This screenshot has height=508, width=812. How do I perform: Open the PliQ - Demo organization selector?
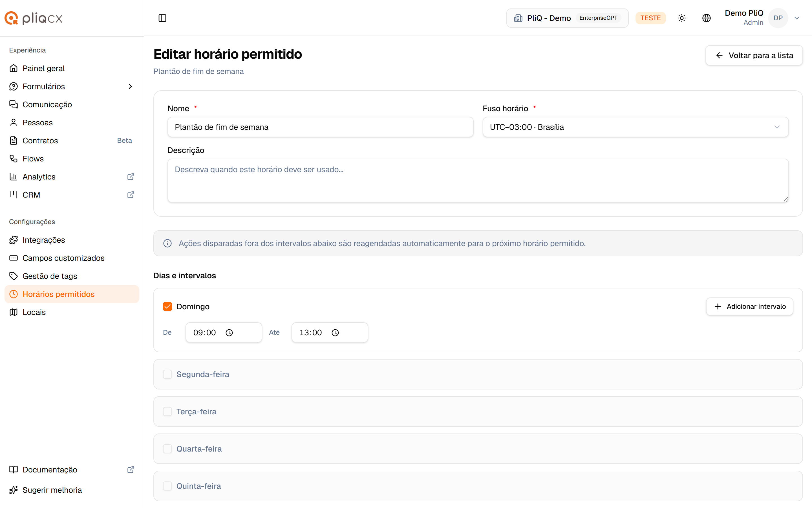coord(567,18)
